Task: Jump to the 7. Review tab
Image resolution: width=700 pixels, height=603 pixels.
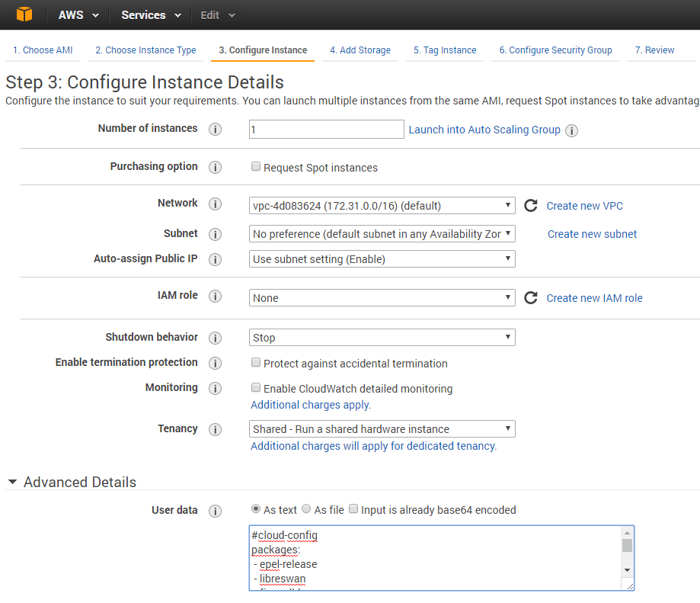Action: [655, 50]
